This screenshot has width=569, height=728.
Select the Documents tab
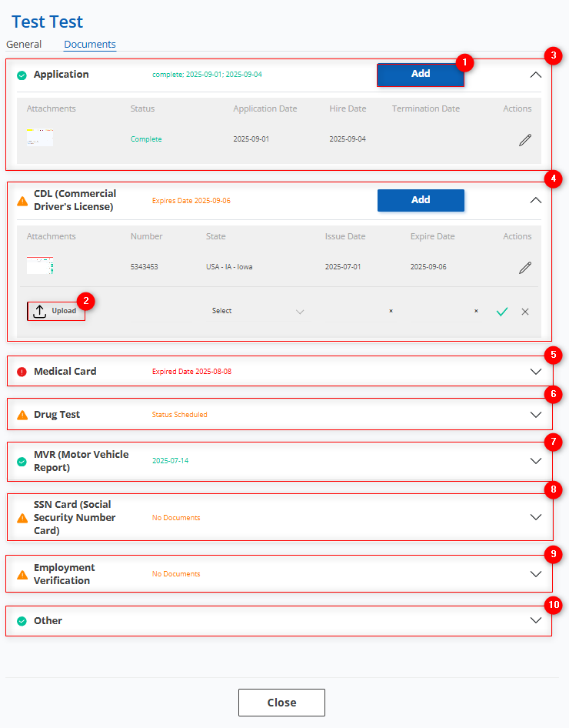[90, 45]
